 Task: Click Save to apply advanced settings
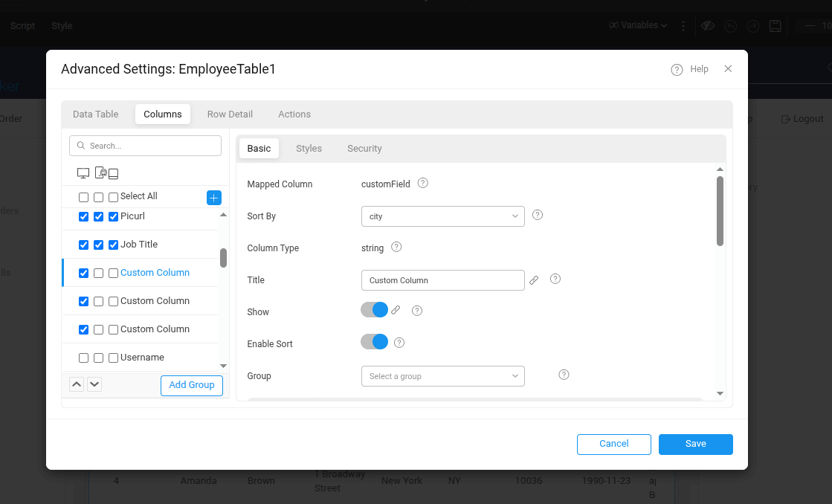click(x=695, y=443)
